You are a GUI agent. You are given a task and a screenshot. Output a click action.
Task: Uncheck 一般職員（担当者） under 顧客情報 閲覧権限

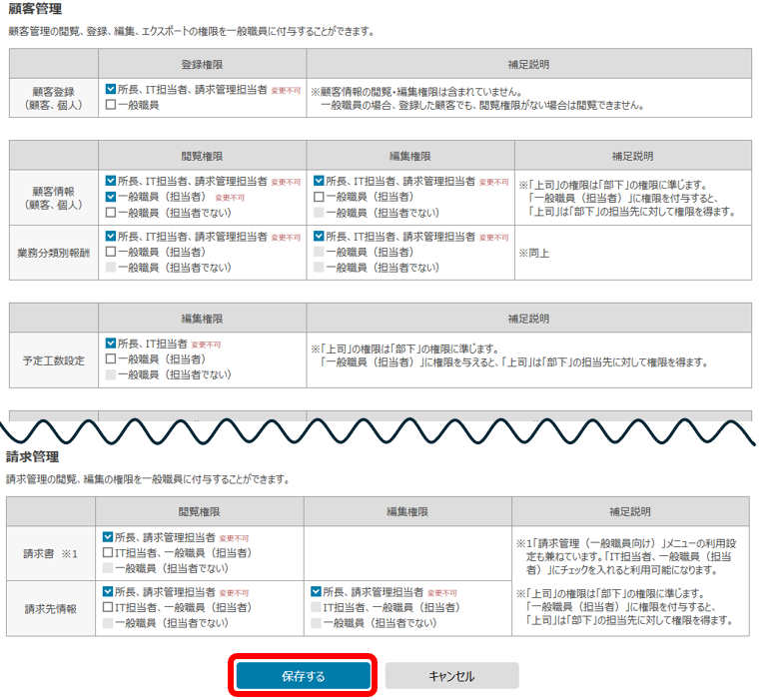click(111, 197)
